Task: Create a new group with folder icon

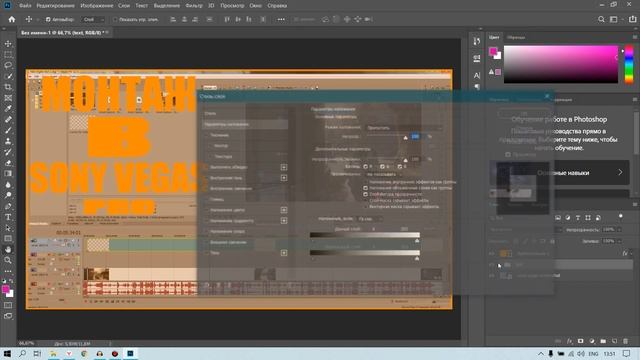Action: point(603,341)
